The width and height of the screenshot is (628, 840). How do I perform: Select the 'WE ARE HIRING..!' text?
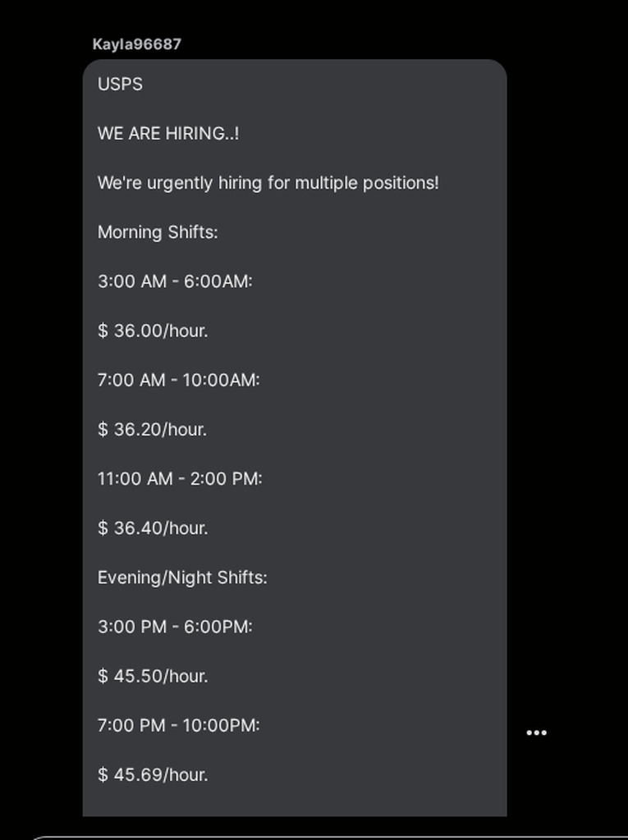(168, 134)
